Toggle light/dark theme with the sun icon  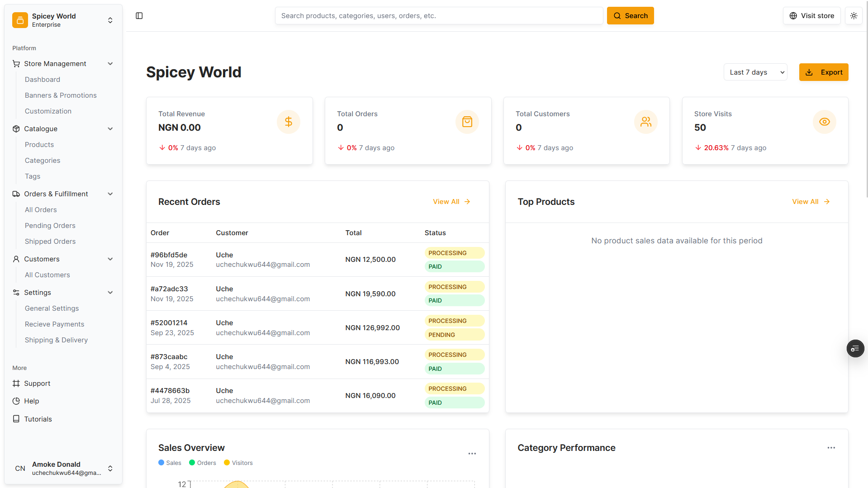(854, 15)
